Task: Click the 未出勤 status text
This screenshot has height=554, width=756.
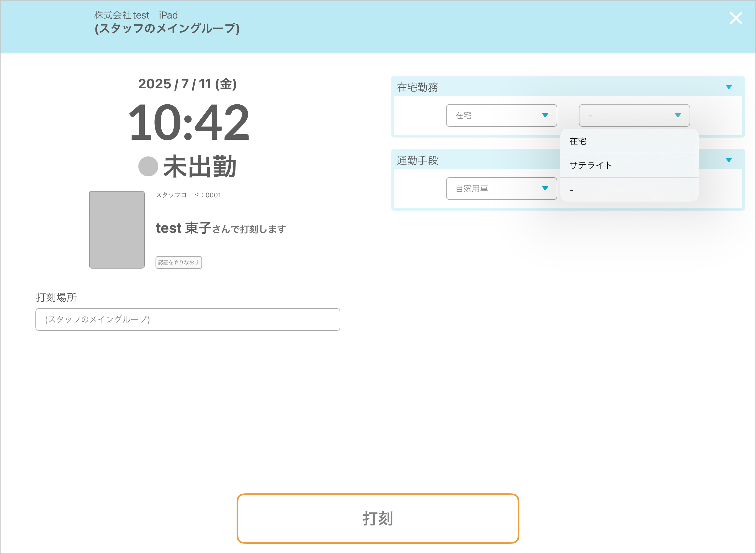Action: tap(200, 166)
